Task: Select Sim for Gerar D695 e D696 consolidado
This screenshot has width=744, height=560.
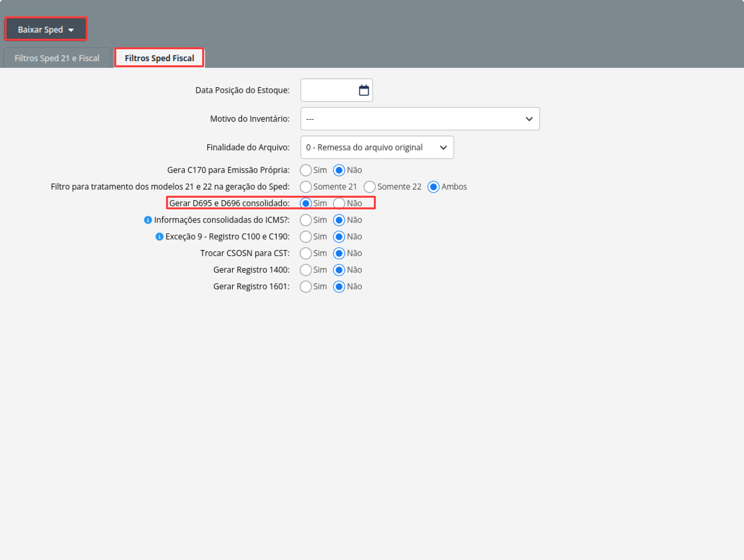Action: 306,203
